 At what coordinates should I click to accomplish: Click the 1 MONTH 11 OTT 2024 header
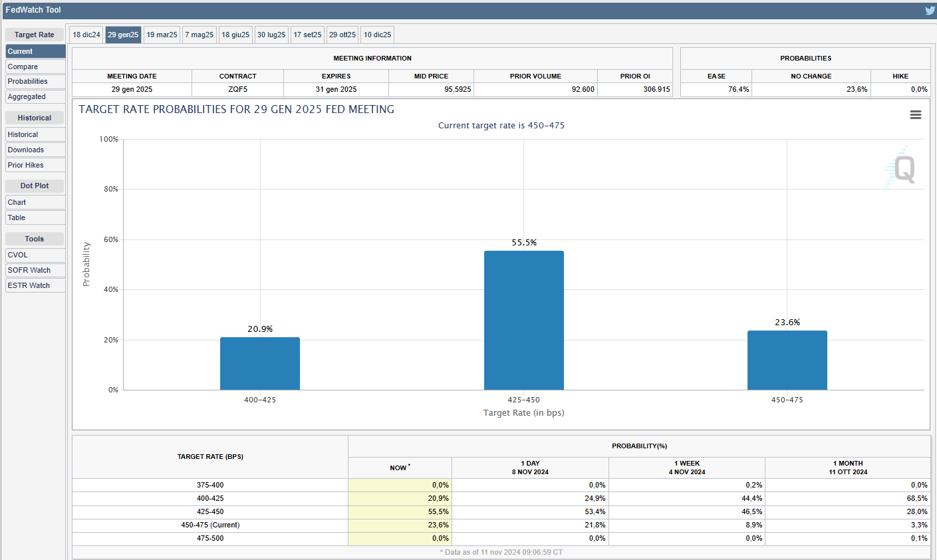848,468
